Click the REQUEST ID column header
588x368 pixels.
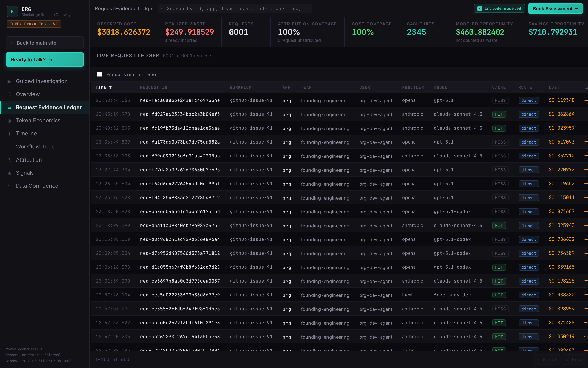[154, 87]
